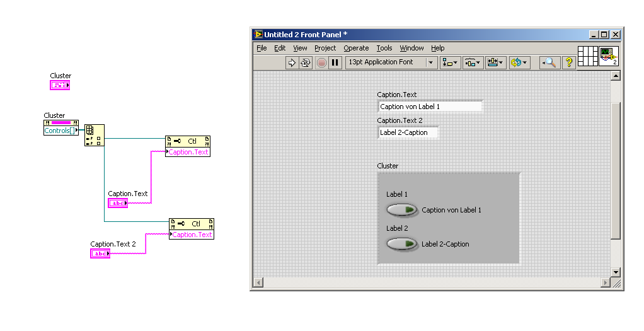This screenshot has width=644, height=331.
Task: Toggle the Label 1 boolean button
Action: point(401,210)
